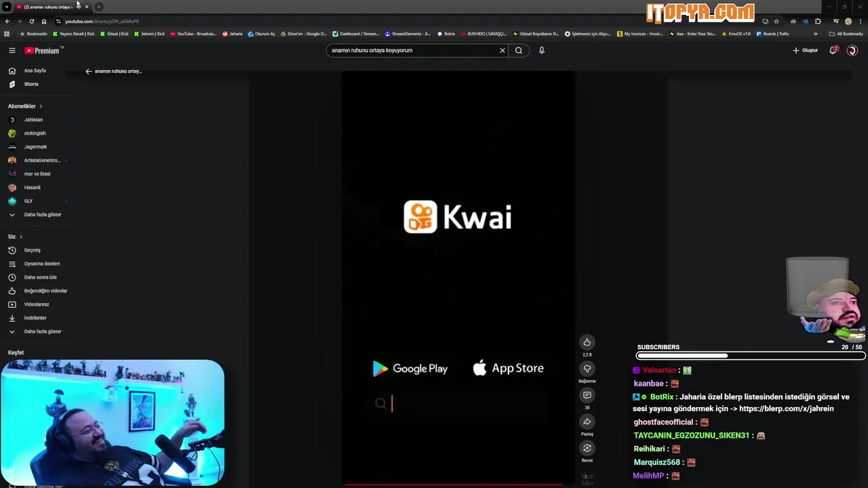The width and height of the screenshot is (868, 488).
Task: Expand Siz section with Daha fazla göster
Action: coord(43,331)
